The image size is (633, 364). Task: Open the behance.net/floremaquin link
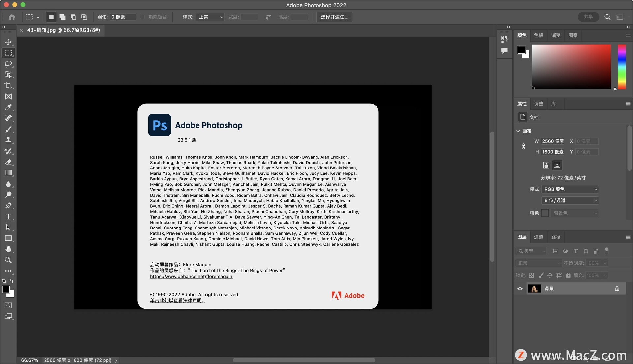[191, 276]
